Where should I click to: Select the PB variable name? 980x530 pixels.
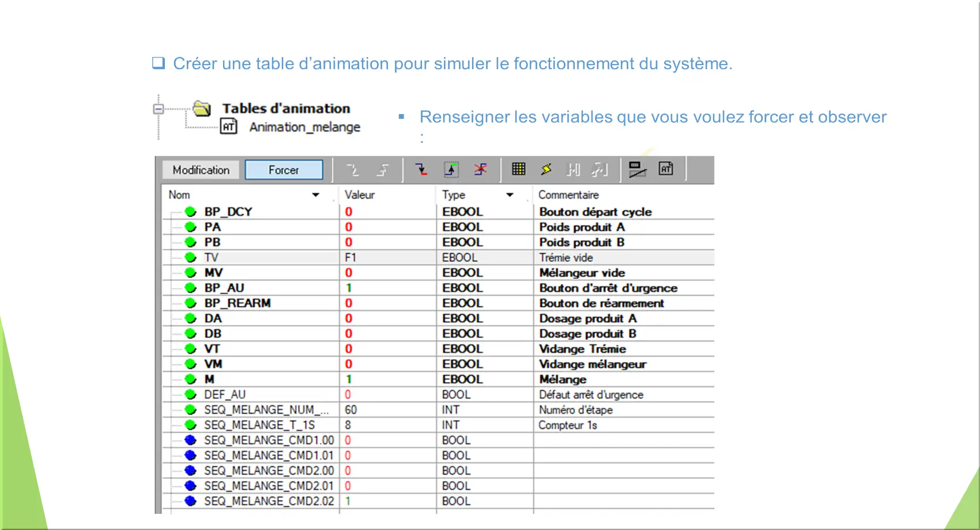point(212,242)
